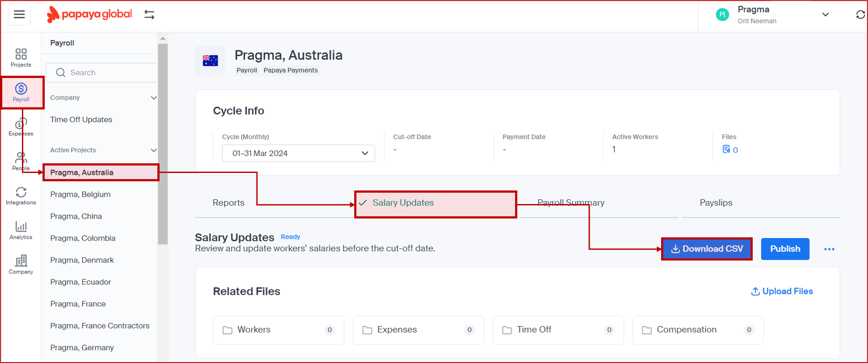Open People in the sidebar
The image size is (868, 363).
tap(21, 162)
